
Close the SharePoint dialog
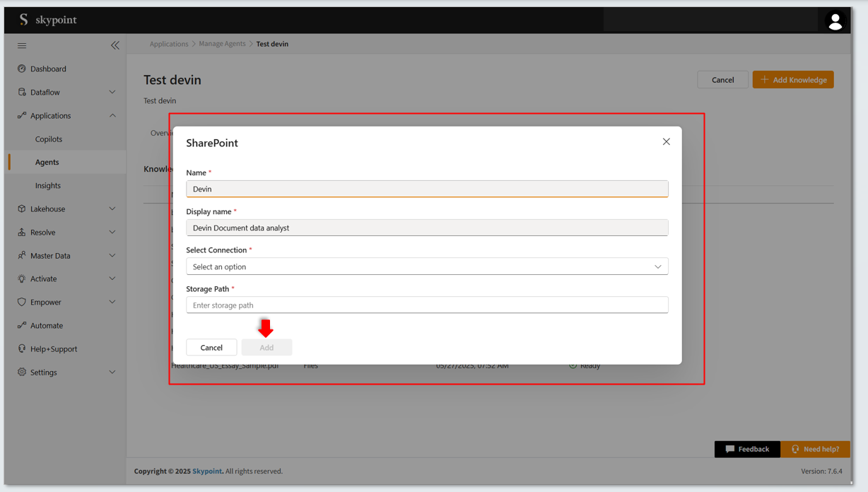coord(666,142)
